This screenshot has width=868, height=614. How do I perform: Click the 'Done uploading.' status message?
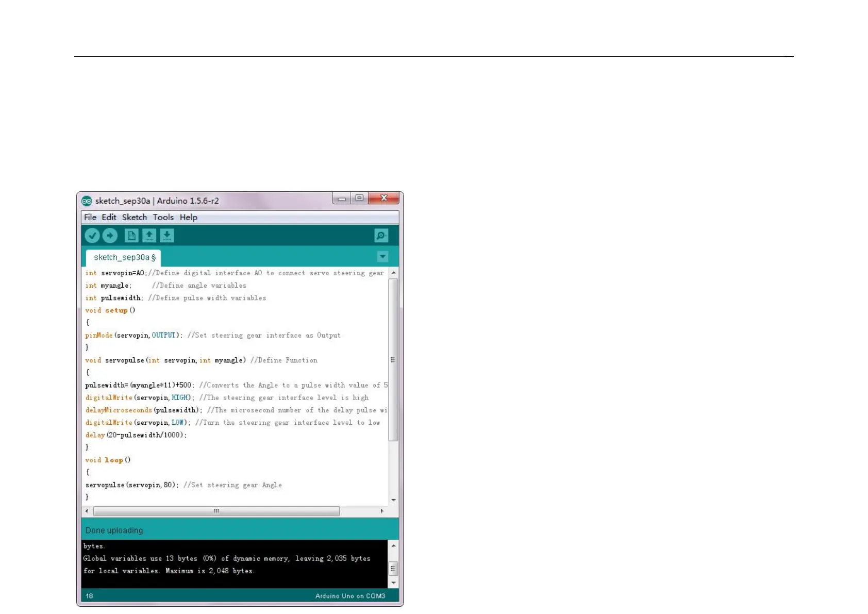tap(115, 530)
